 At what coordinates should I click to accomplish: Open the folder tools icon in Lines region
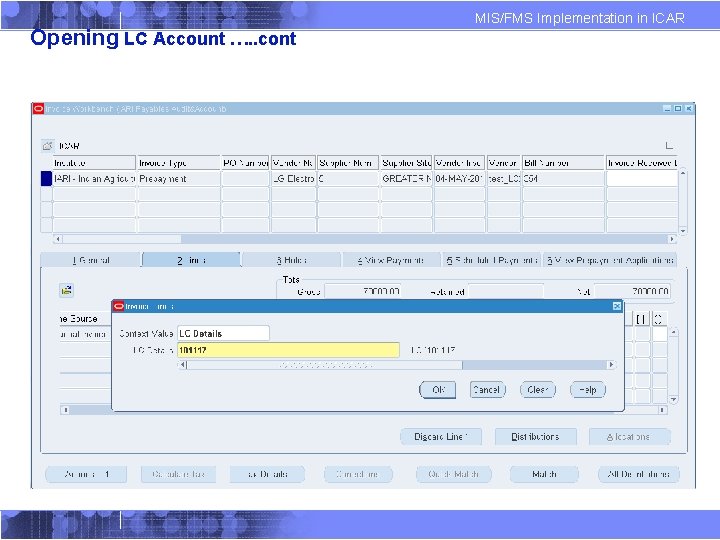[67, 290]
